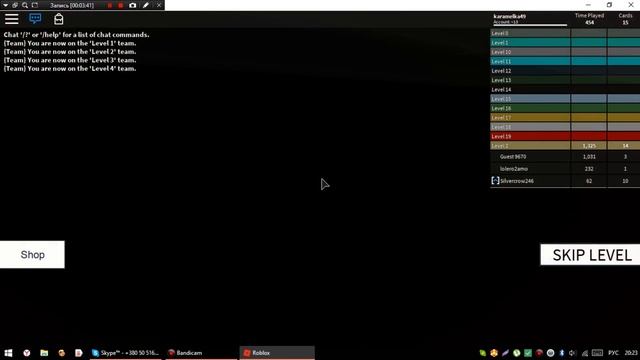Screen dimensions: 640x360
Task: Open the network signal tray icon
Action: tap(585, 353)
